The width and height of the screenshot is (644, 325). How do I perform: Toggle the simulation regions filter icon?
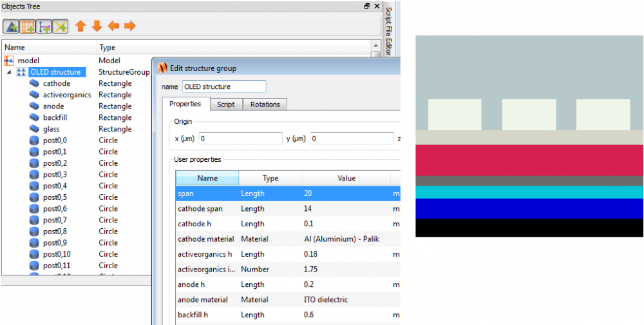point(28,26)
